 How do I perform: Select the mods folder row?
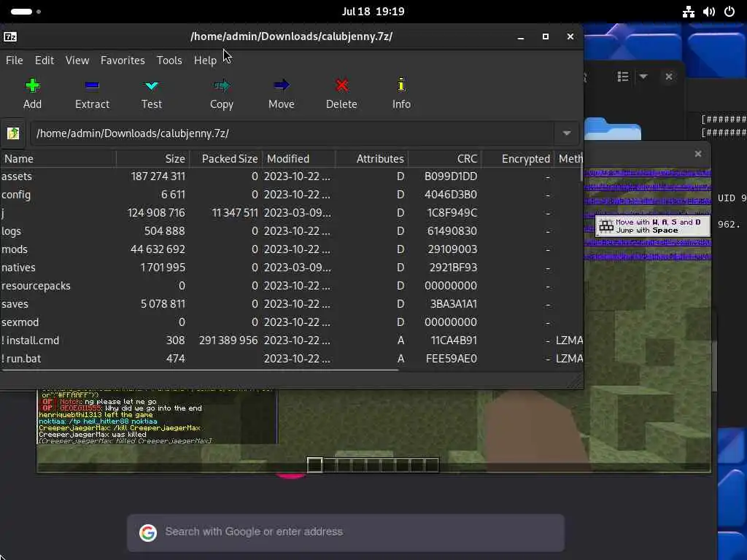(292, 249)
